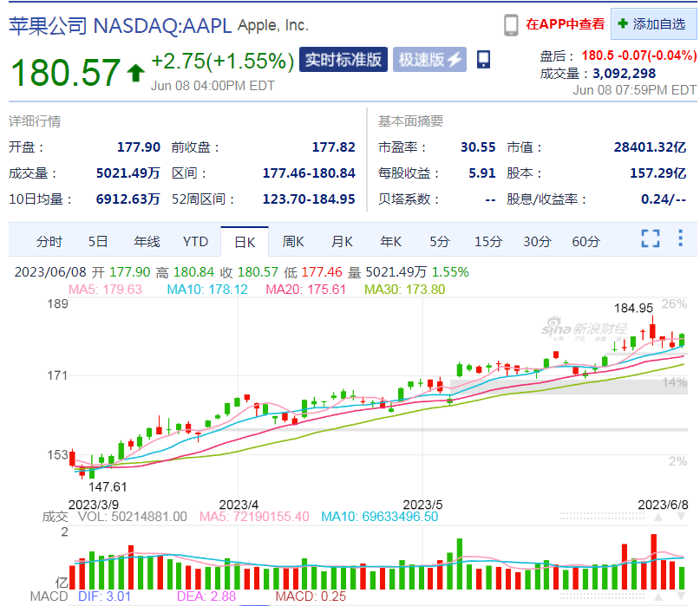This screenshot has height=606, width=700.
Task: Click the 成交量 value 5021.49万 in 详细行情
Action: 128,173
